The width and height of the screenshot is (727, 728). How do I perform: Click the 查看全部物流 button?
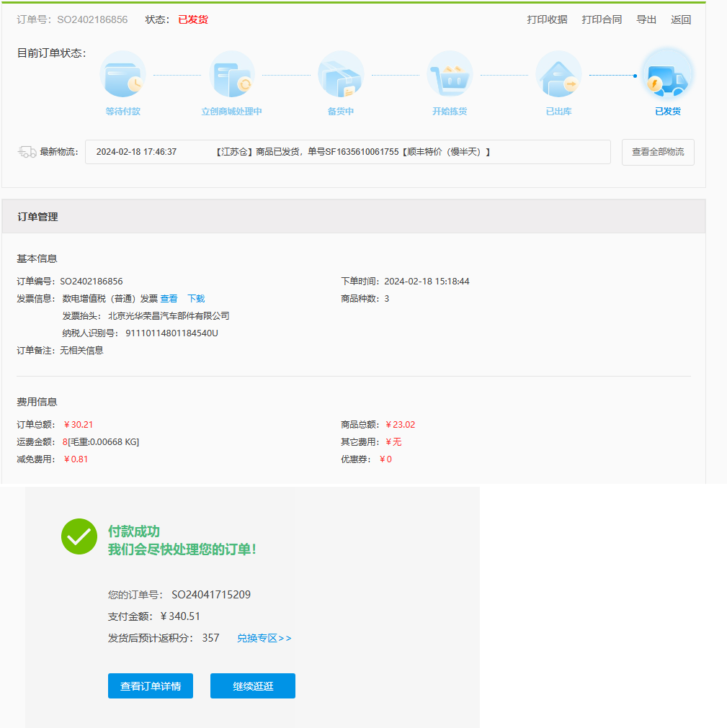tap(658, 152)
